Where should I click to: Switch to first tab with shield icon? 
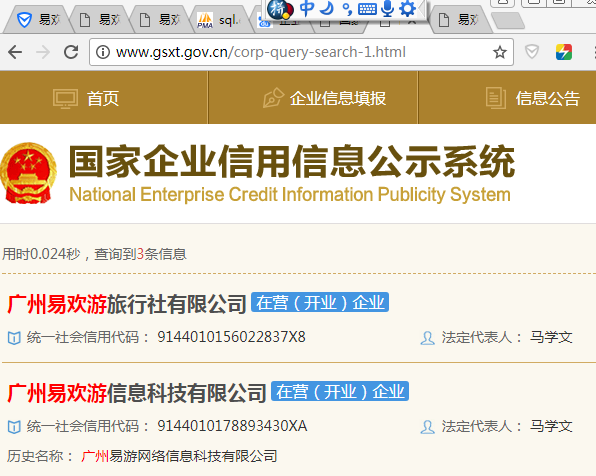click(38, 20)
